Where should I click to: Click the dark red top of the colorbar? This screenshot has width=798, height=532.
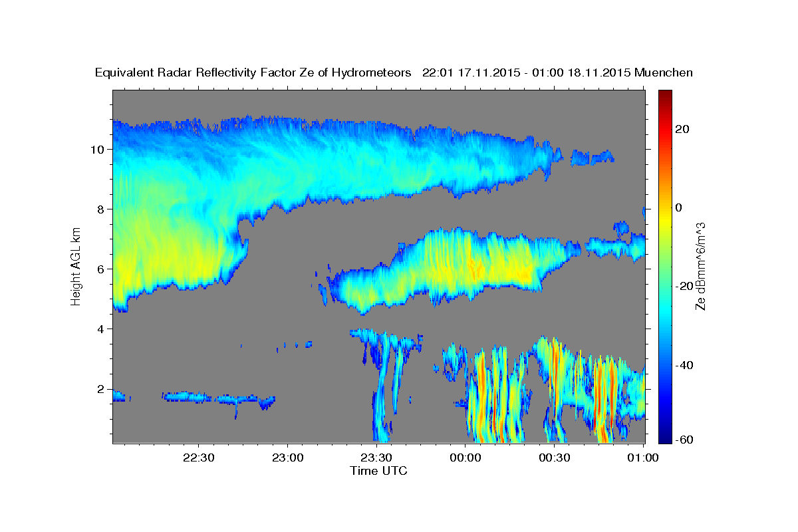click(x=665, y=95)
